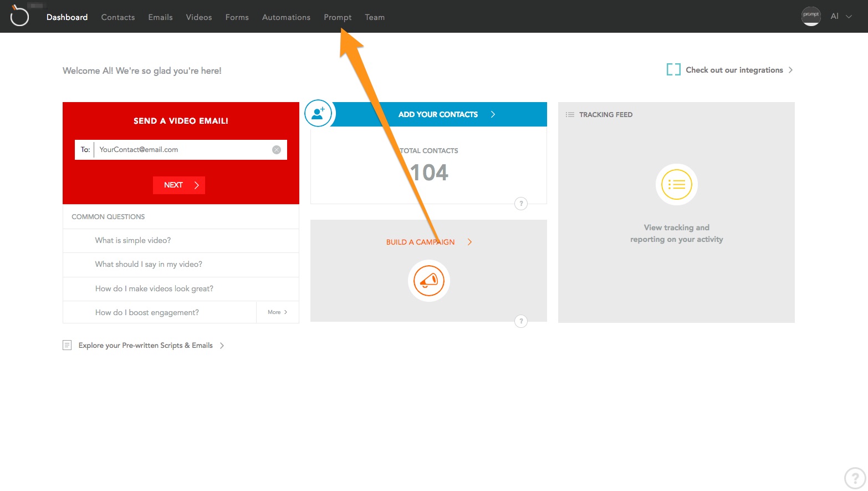Click the yellow tracking list circle icon
Image resolution: width=868 pixels, height=491 pixels.
point(677,185)
